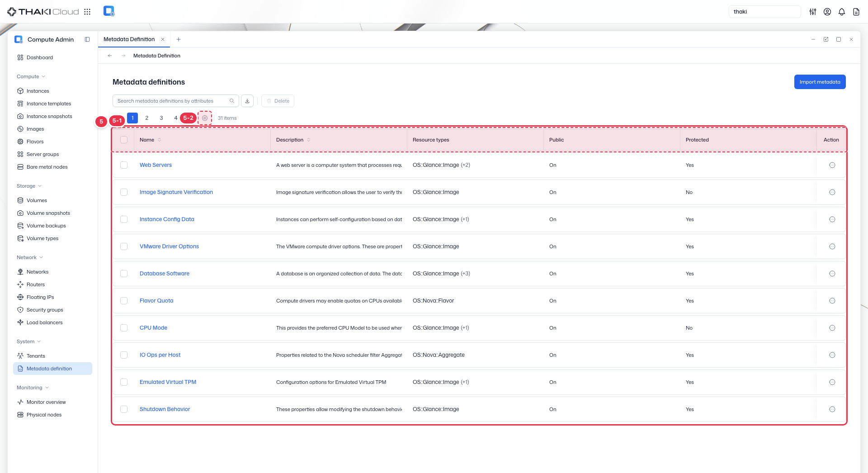
Task: Click the notifications bell icon
Action: pos(841,12)
